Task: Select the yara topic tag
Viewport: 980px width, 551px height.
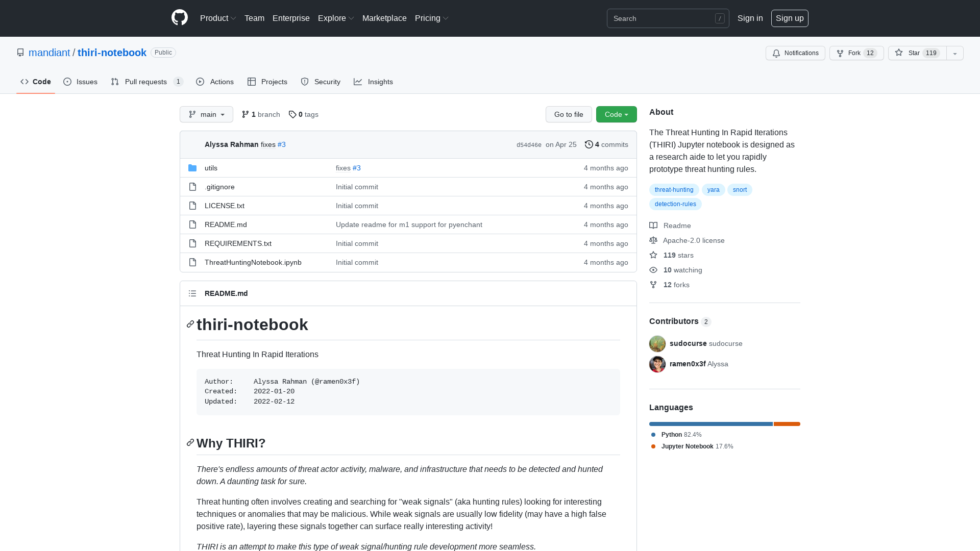Action: point(713,190)
